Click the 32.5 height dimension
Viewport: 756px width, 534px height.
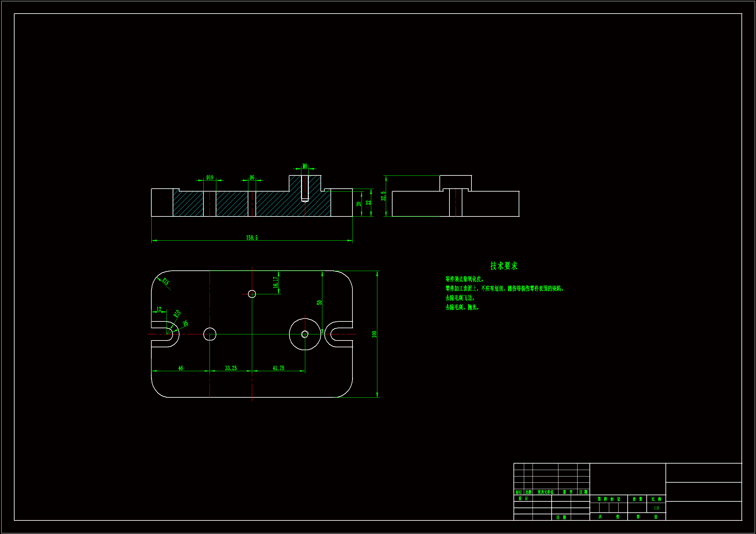click(383, 196)
